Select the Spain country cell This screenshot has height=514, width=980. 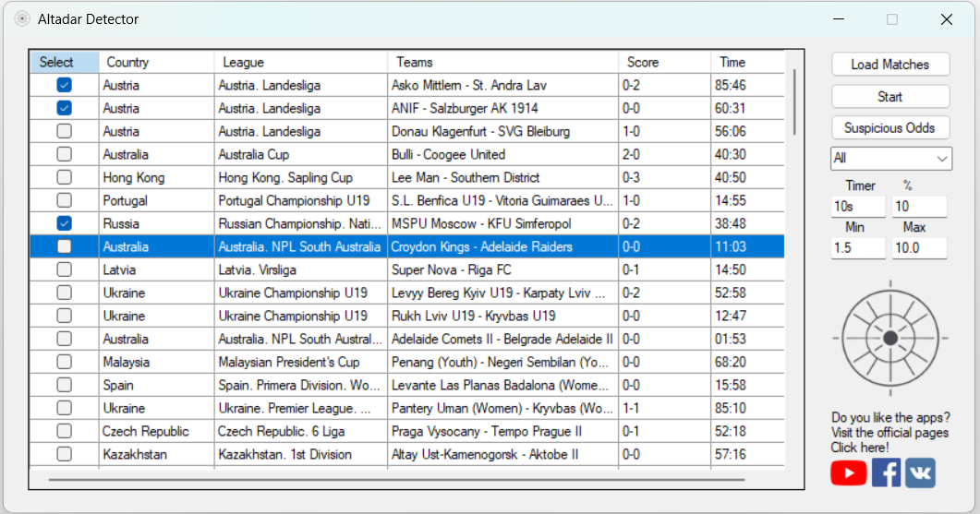click(x=156, y=386)
